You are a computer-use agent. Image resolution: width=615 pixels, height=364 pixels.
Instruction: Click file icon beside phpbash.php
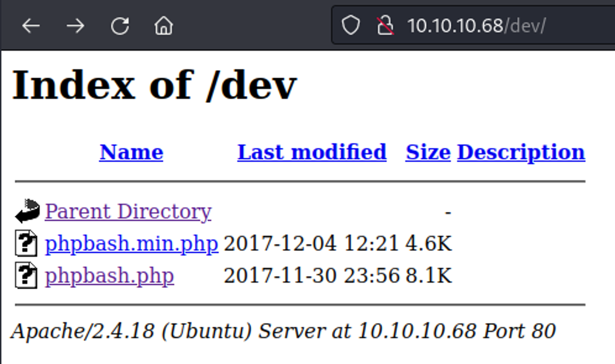pos(26,275)
